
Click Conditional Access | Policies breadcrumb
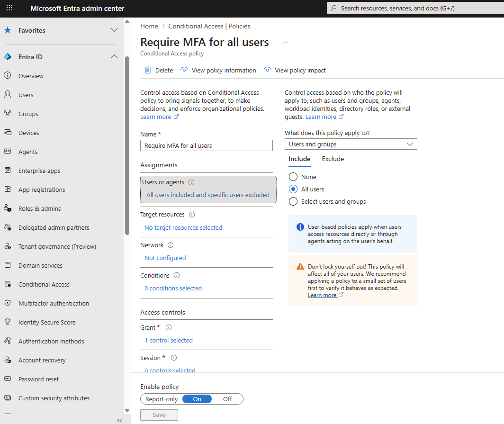209,26
